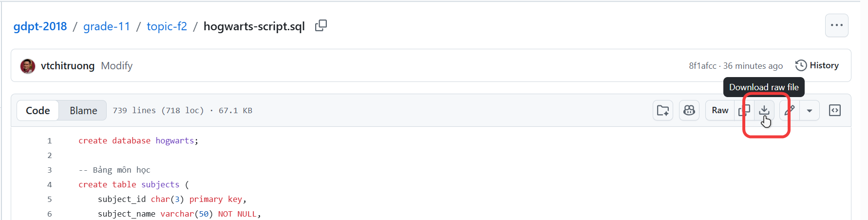Screen dimensions: 868x220
Task: Open commit 8f1afcc
Action: (702, 66)
